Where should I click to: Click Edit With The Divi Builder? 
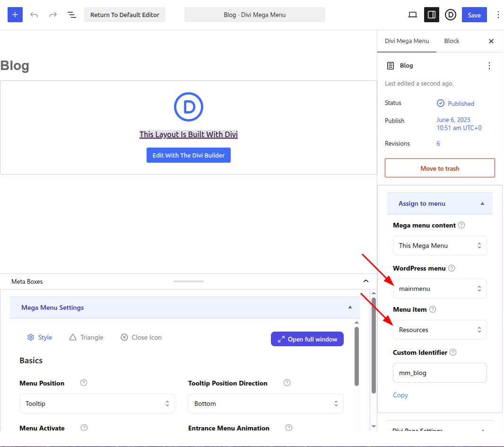189,155
